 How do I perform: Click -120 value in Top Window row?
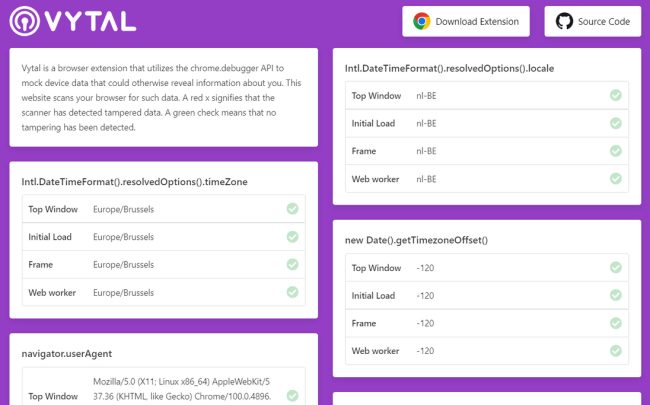pyautogui.click(x=425, y=268)
